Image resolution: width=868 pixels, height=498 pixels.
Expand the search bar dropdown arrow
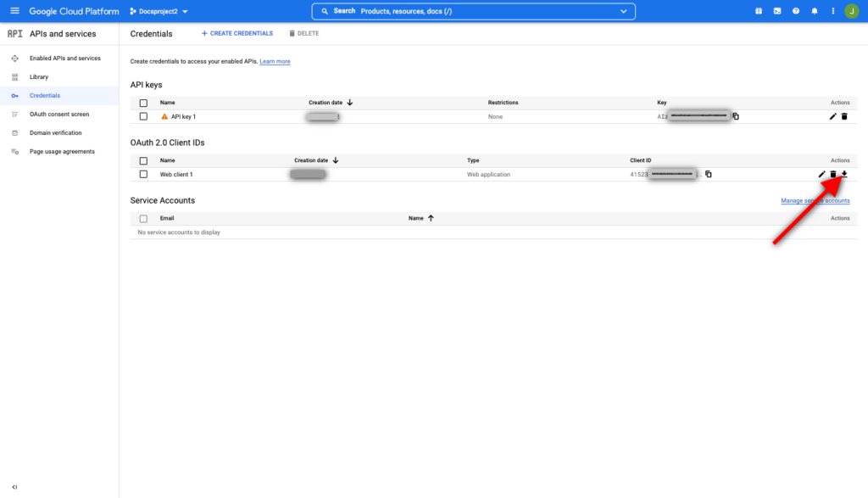(625, 11)
